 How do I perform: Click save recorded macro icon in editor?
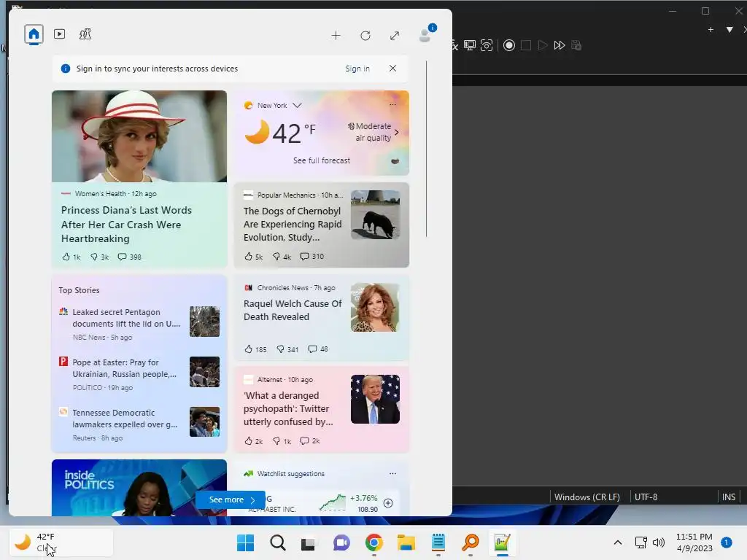click(576, 45)
